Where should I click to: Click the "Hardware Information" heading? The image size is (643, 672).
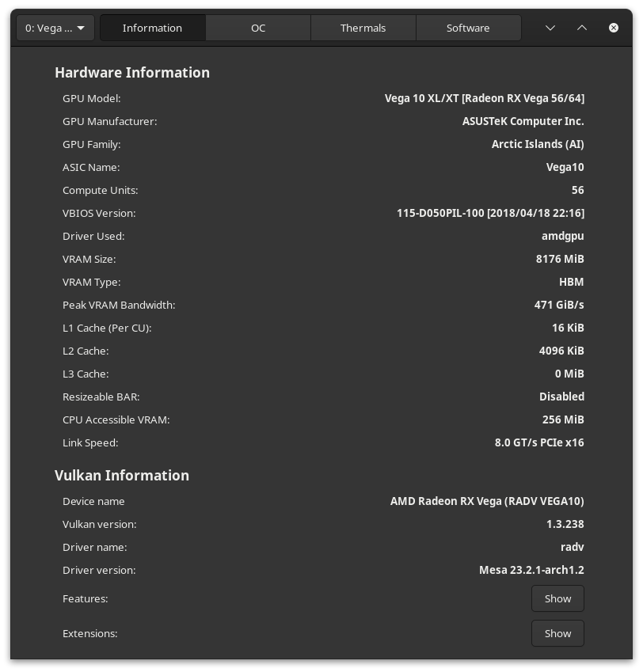tap(132, 73)
